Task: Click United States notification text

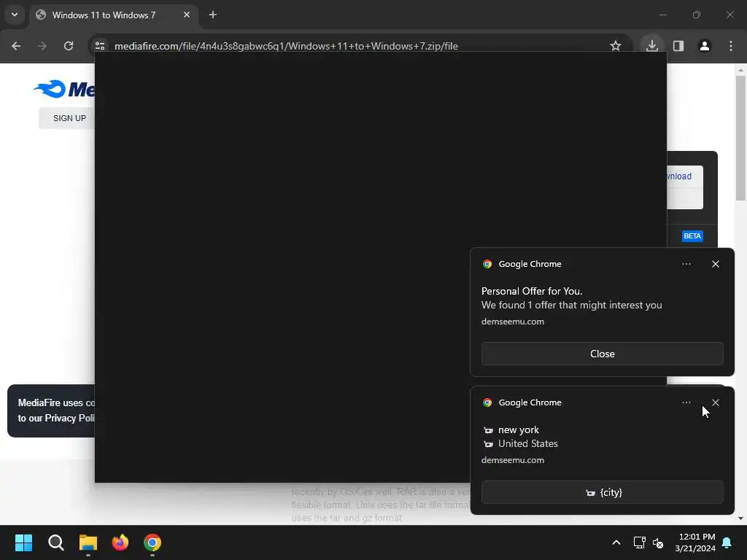Action: click(x=528, y=444)
